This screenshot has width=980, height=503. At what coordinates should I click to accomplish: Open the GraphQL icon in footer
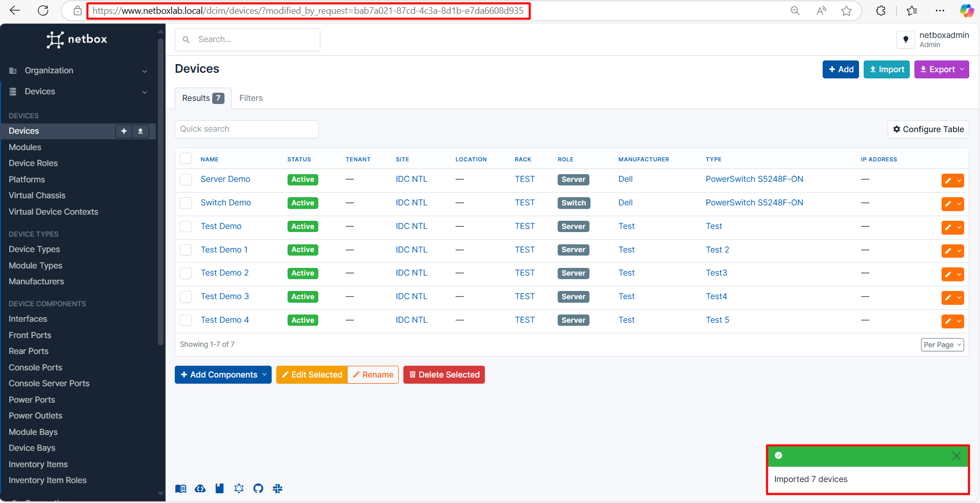pyautogui.click(x=239, y=489)
